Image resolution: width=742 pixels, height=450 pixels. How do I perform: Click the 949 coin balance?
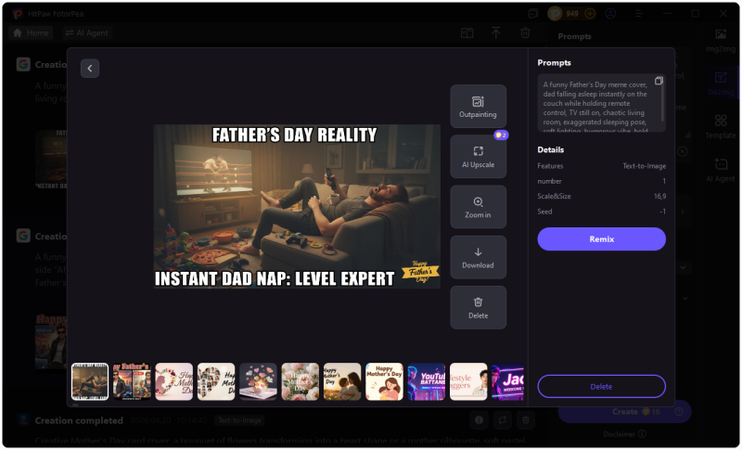click(572, 14)
